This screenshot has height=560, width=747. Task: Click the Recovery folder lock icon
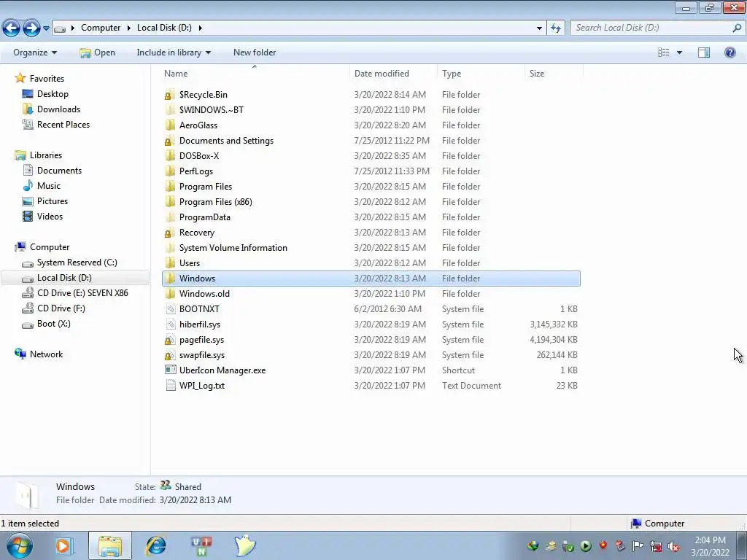(169, 233)
